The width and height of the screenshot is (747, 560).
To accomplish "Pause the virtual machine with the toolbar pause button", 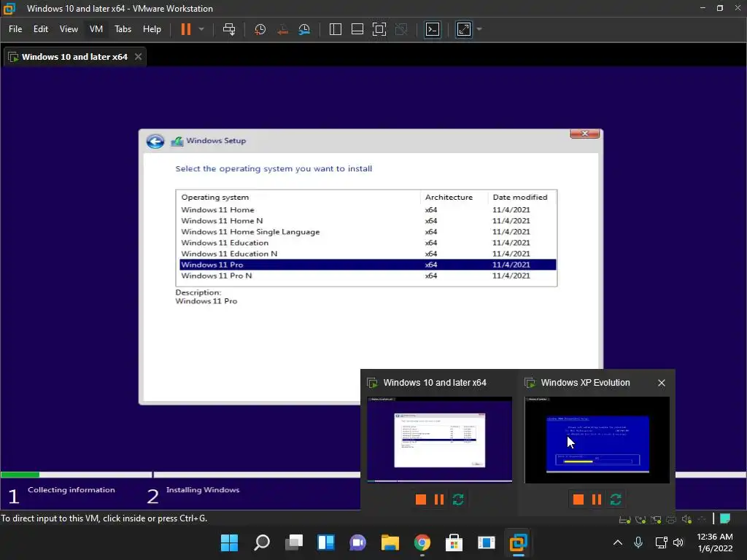I will tap(186, 29).
